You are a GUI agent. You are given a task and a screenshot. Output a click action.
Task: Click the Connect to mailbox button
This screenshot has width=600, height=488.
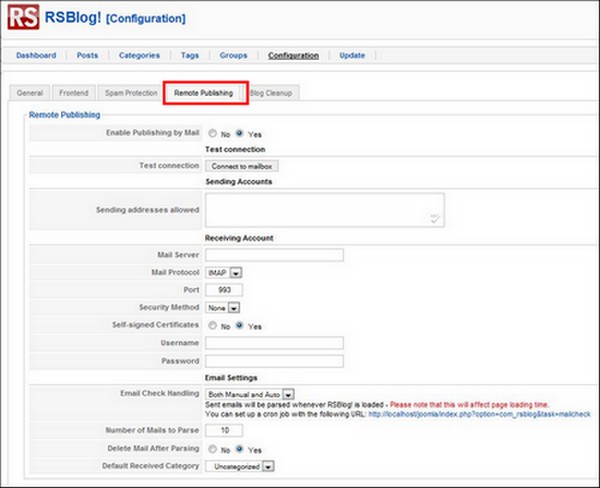242,166
